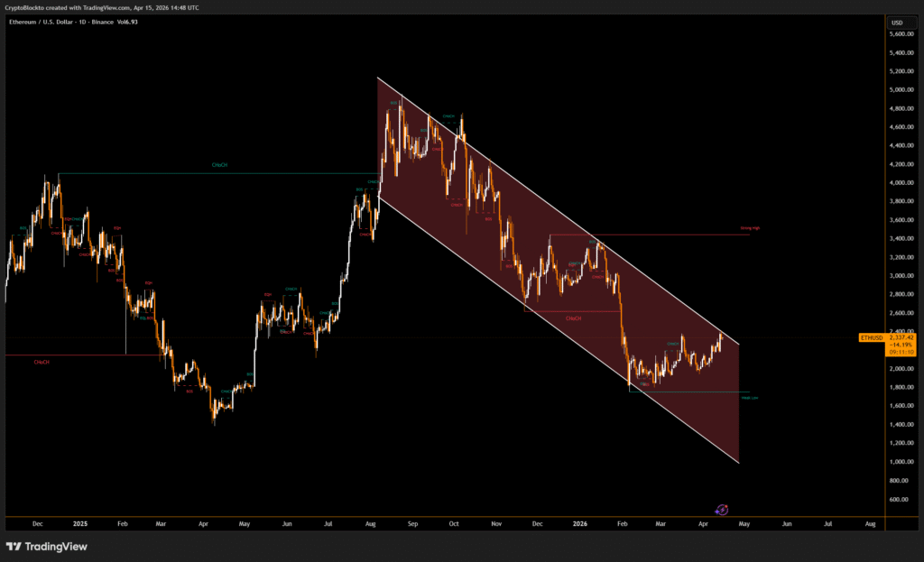The height and width of the screenshot is (562, 924).
Task: Click the Aug label on the time axis
Action: coord(370,523)
